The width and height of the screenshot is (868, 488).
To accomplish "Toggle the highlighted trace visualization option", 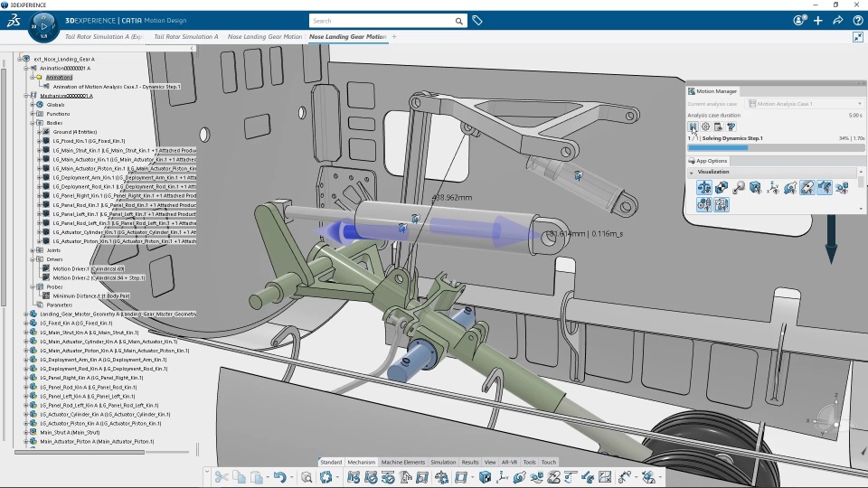I will pyautogui.click(x=807, y=188).
